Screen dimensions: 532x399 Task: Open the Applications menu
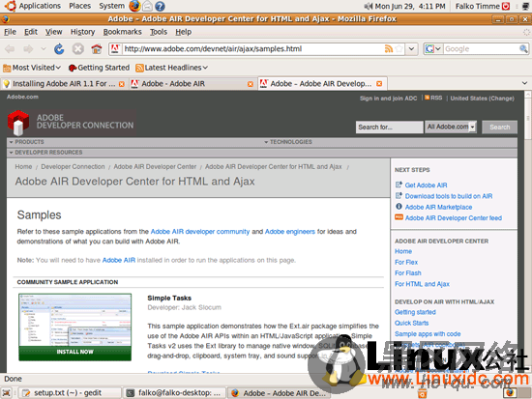[x=33, y=6]
